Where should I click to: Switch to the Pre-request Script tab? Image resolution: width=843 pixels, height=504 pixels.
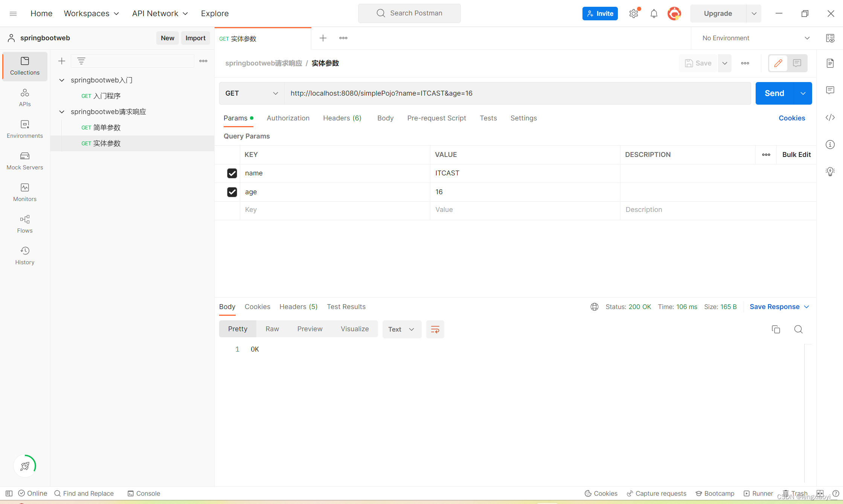point(436,118)
